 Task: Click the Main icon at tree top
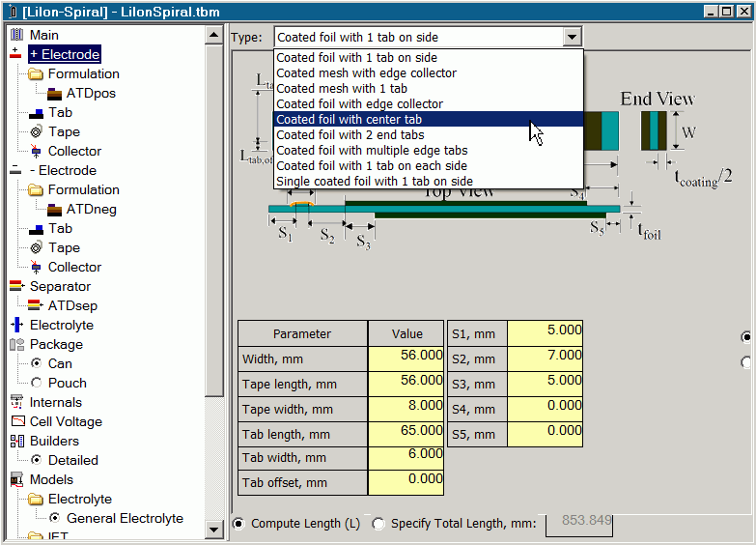[x=16, y=35]
